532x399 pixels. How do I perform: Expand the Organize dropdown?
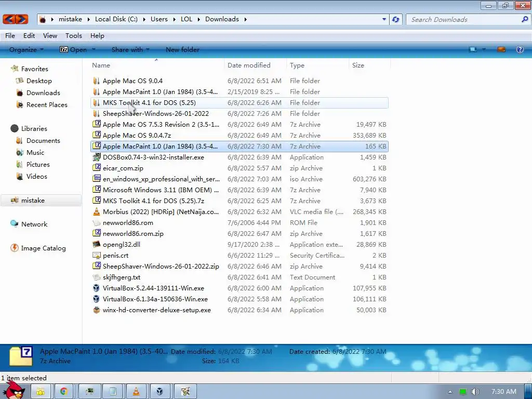pyautogui.click(x=26, y=49)
